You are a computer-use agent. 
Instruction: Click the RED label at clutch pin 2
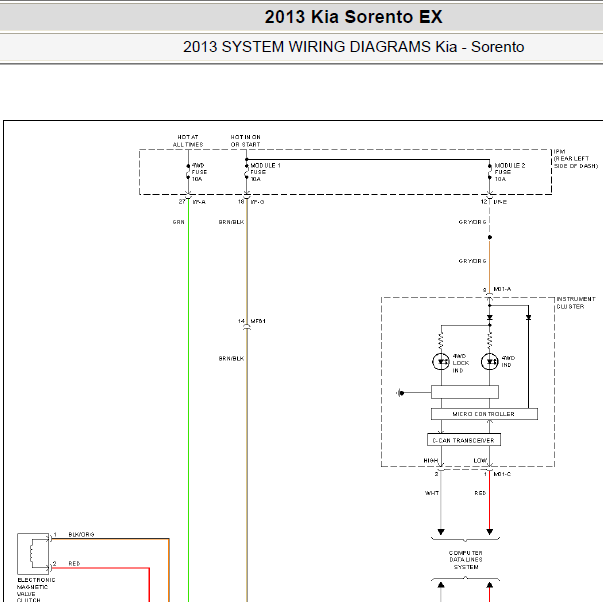(74, 563)
